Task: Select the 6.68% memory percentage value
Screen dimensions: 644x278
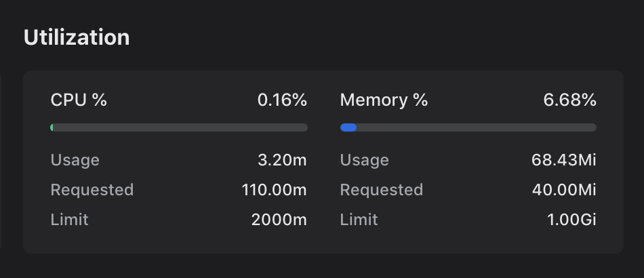Action: pos(569,100)
